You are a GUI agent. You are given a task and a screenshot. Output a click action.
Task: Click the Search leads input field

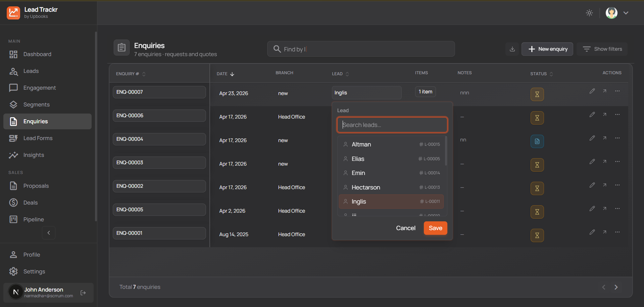[392, 125]
